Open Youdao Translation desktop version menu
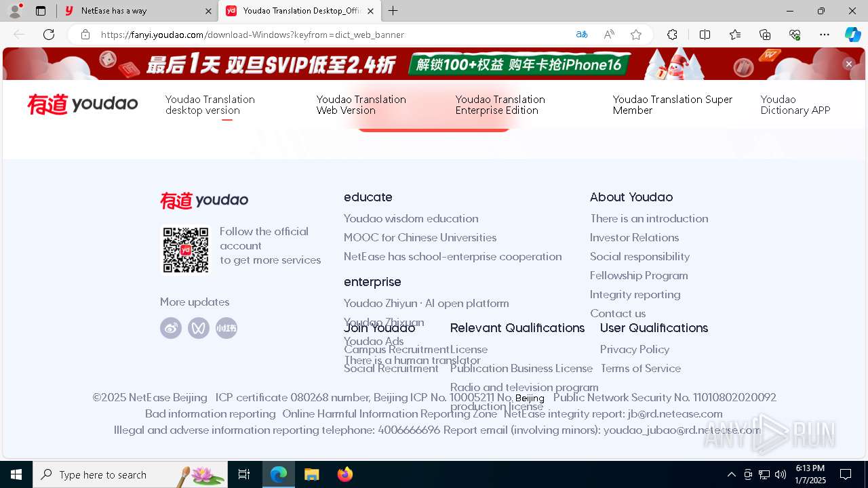 210,104
